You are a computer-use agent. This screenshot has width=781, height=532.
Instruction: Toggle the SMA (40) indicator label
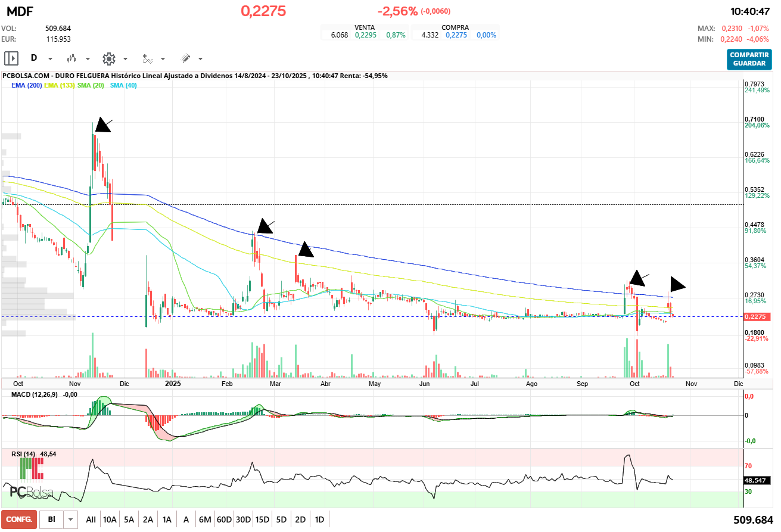point(123,86)
